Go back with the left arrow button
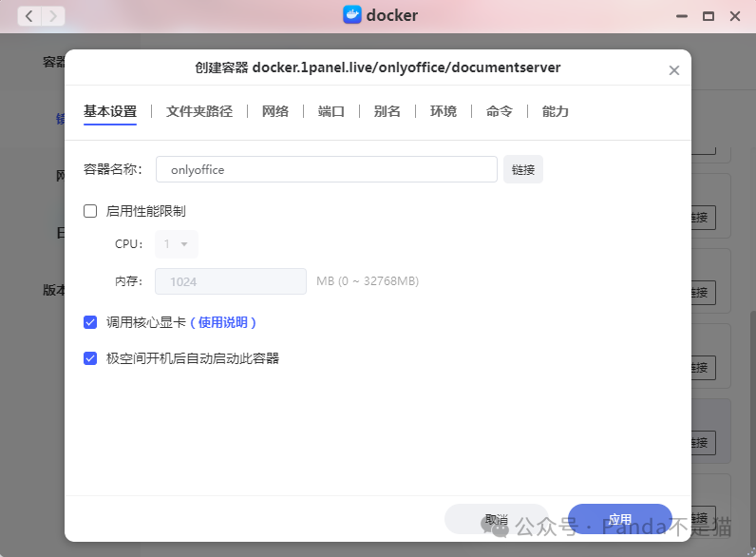The width and height of the screenshot is (756, 557). 29,16
